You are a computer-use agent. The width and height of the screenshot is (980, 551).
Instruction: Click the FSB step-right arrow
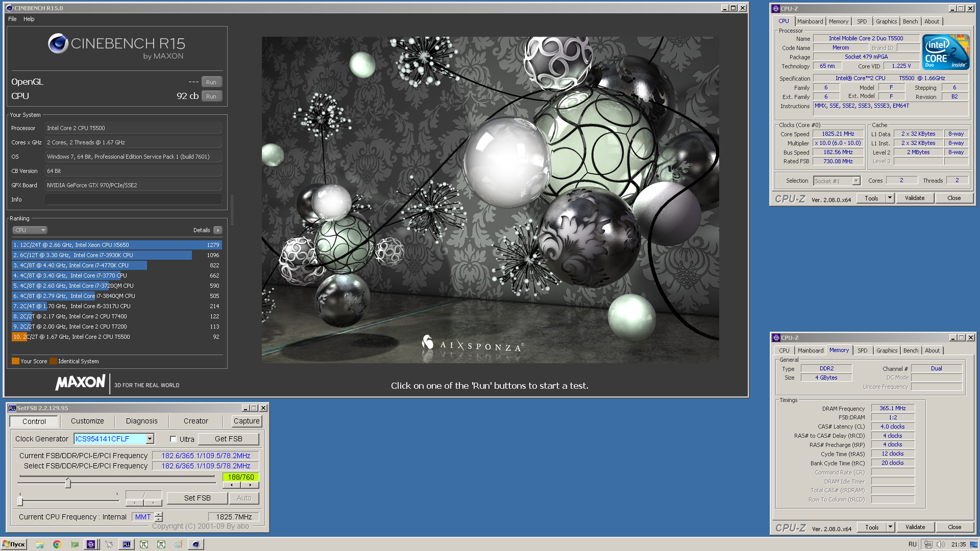click(250, 485)
